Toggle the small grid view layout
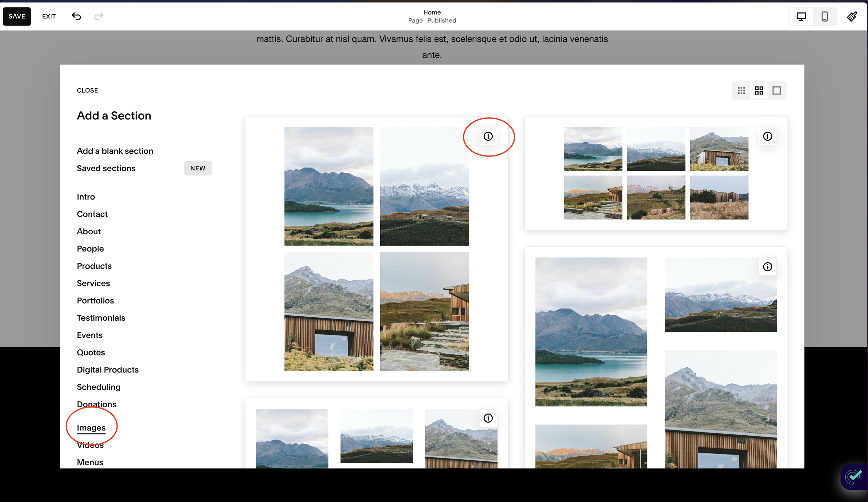Viewport: 868px width, 502px height. click(742, 90)
